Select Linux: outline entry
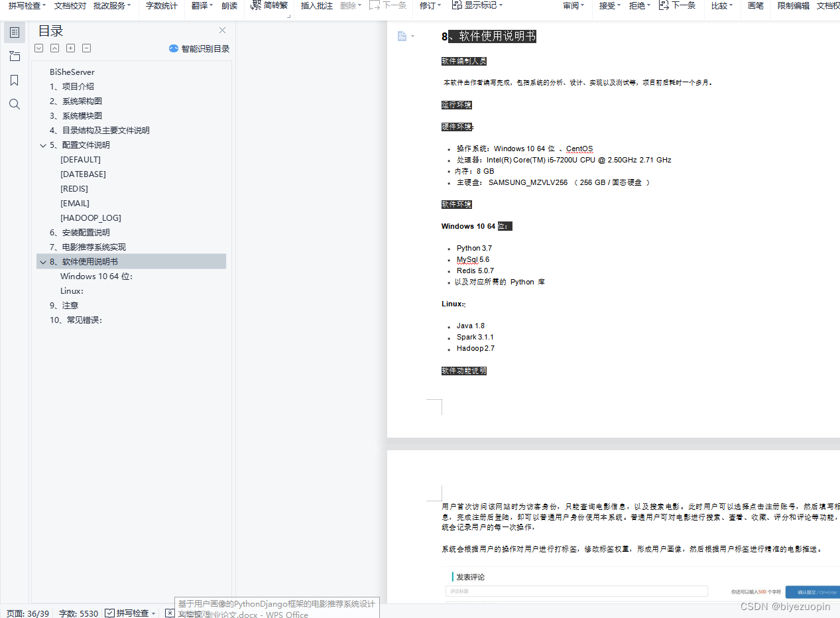 pyautogui.click(x=72, y=290)
